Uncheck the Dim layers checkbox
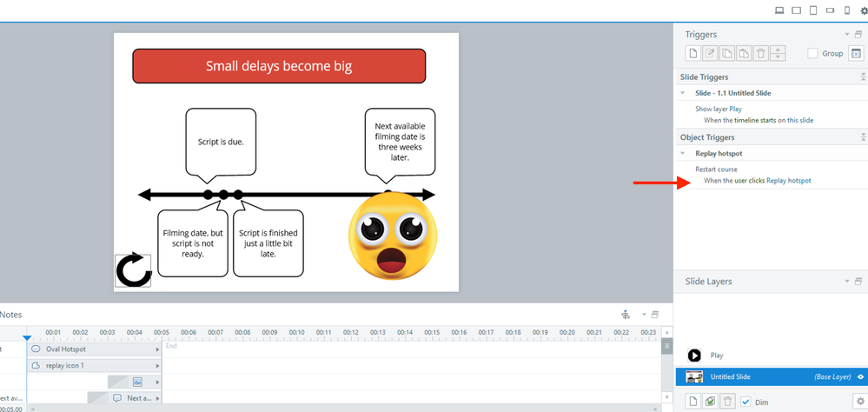The height and width of the screenshot is (412, 868). pos(745,402)
